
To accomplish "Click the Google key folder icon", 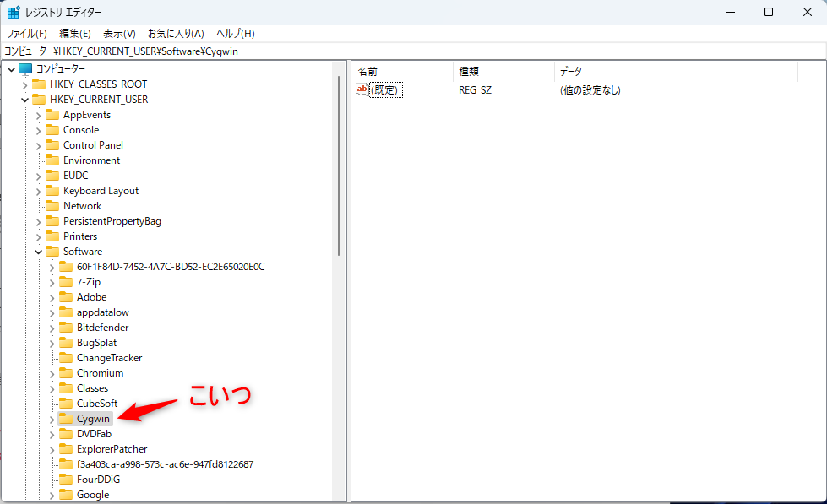I will pos(65,495).
